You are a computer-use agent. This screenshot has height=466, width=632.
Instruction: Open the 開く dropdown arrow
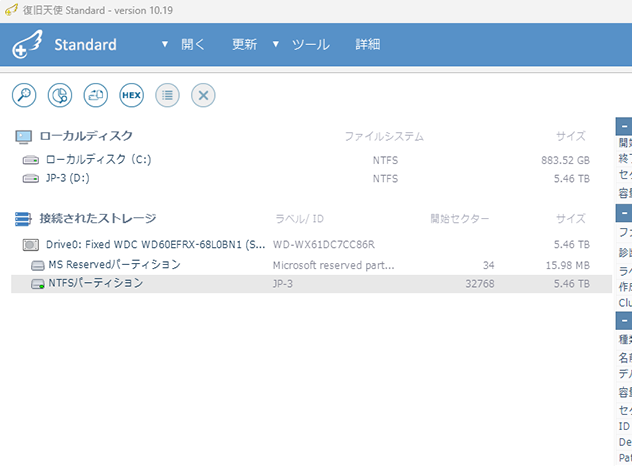(x=165, y=44)
